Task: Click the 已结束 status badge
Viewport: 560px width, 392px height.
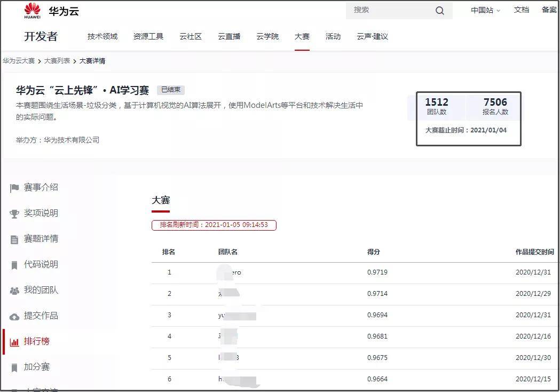Action: [x=170, y=89]
